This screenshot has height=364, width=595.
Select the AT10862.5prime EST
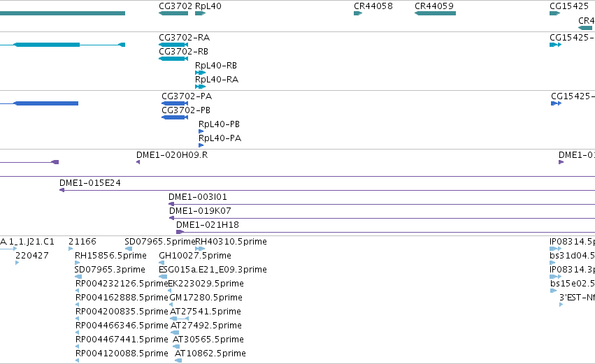tap(178, 361)
